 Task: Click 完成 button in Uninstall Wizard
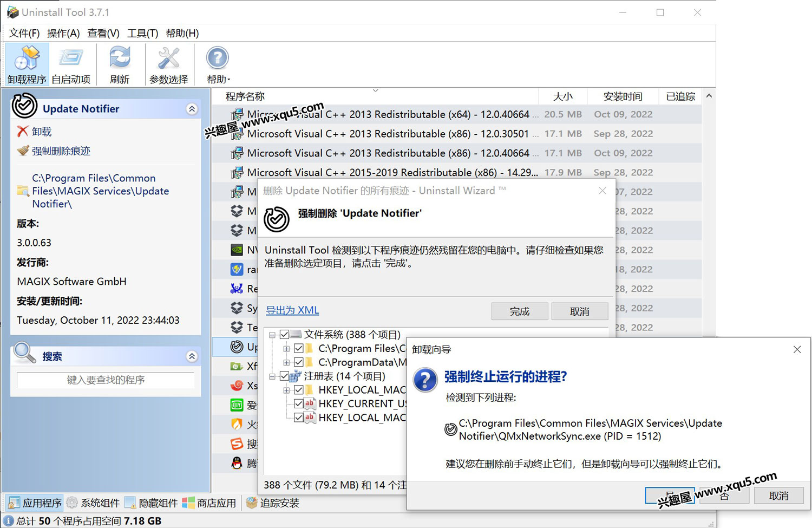tap(520, 311)
